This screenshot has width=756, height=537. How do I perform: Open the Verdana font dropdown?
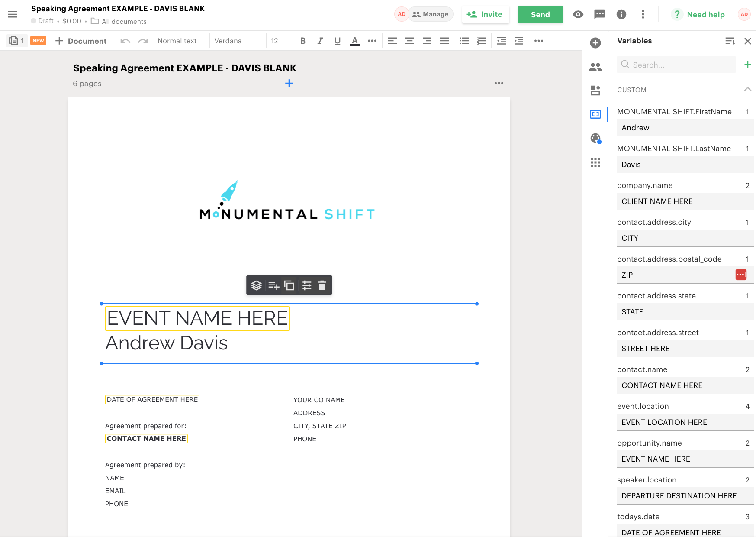pyautogui.click(x=238, y=41)
